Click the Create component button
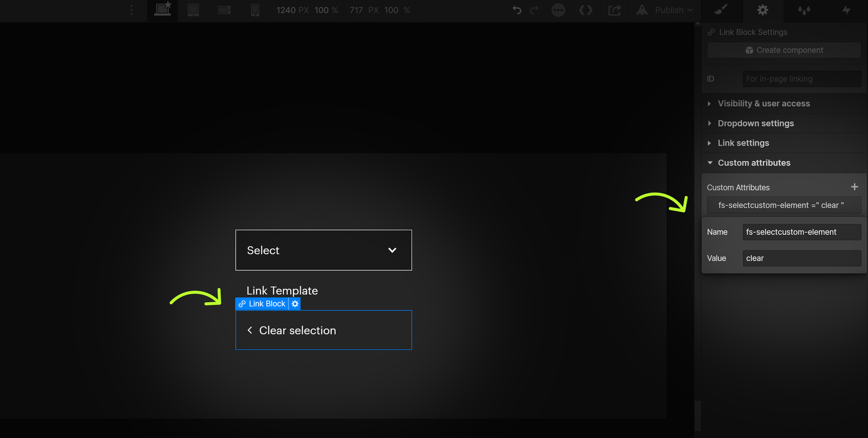This screenshot has width=868, height=438. pyautogui.click(x=784, y=50)
